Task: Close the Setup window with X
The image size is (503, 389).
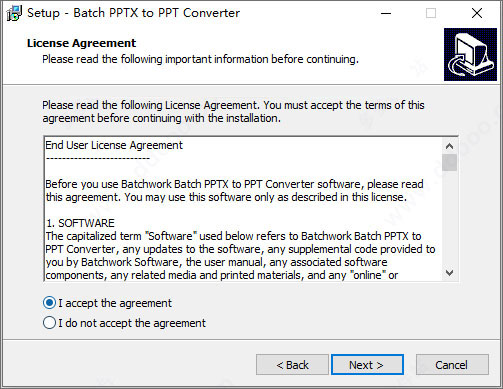Action: pos(477,13)
